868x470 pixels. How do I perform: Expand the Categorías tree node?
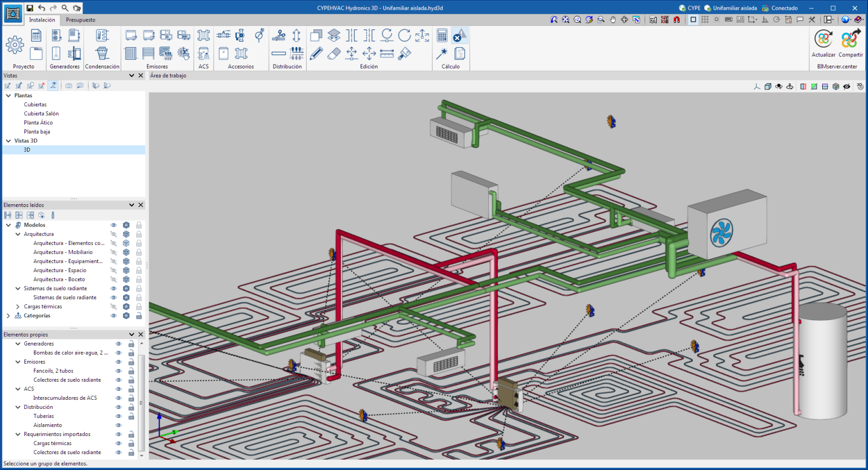pyautogui.click(x=8, y=316)
